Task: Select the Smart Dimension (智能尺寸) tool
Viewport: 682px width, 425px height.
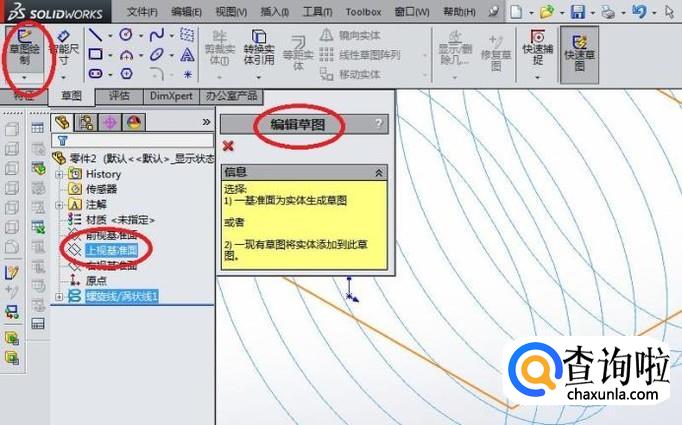Action: 64,48
